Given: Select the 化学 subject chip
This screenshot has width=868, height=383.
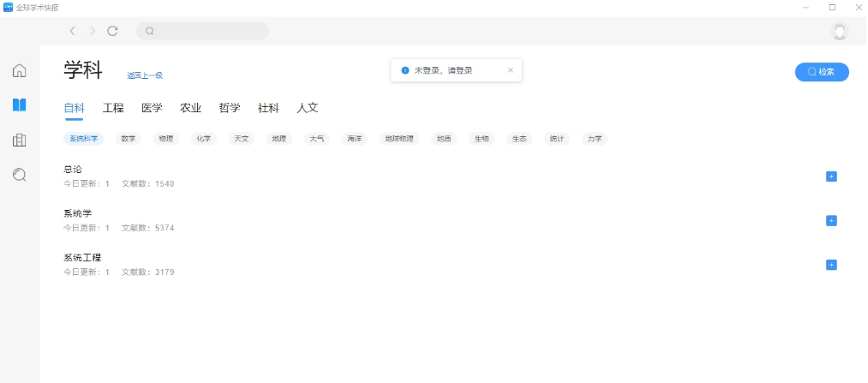Looking at the screenshot, I should point(204,139).
